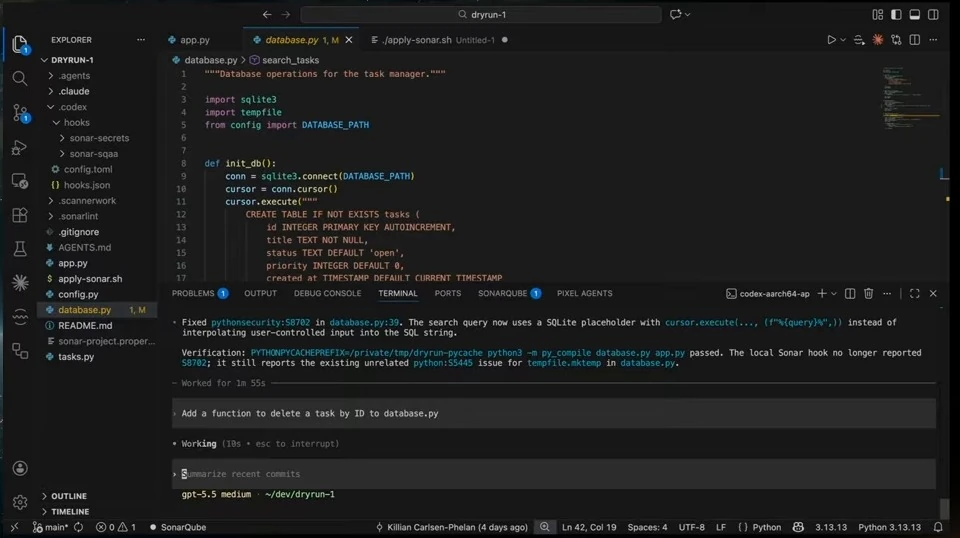The image size is (960, 538).
Task: Open the Search view in activity bar
Action: coord(20,78)
